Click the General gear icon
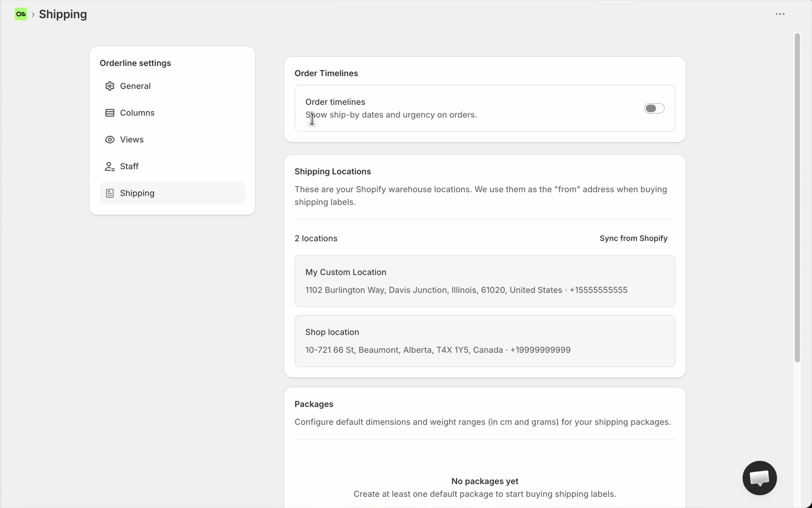The height and width of the screenshot is (508, 812). [110, 86]
